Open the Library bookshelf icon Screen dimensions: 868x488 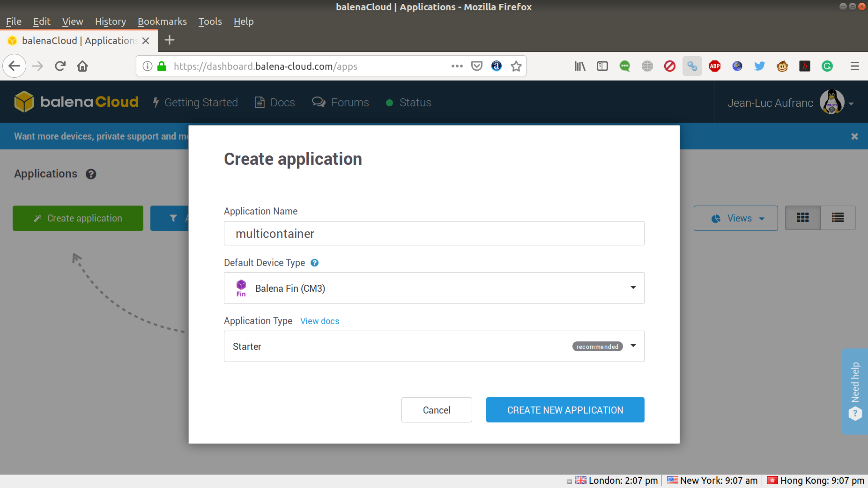click(580, 66)
